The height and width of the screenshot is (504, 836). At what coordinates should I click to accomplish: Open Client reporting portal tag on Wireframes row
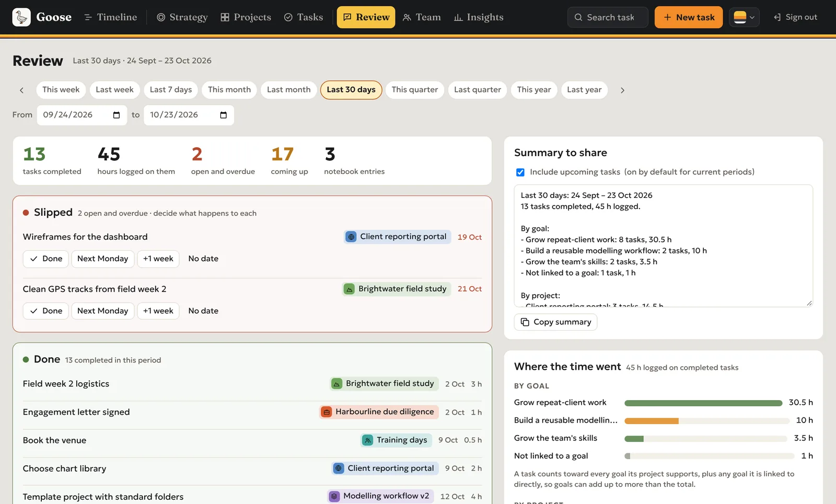(x=397, y=237)
